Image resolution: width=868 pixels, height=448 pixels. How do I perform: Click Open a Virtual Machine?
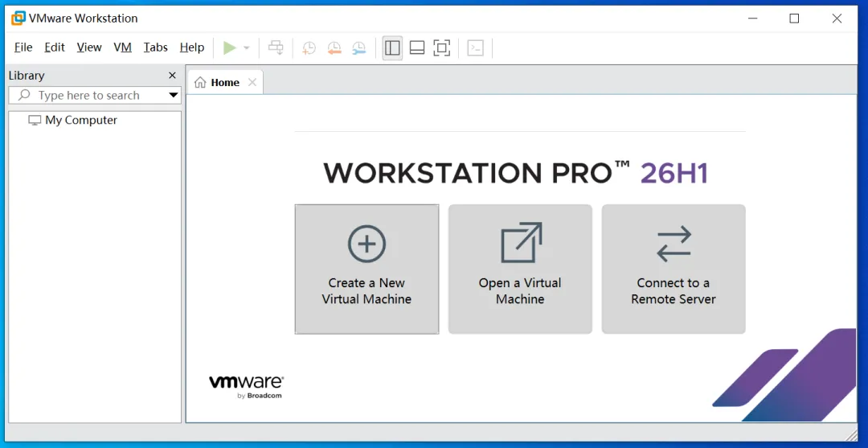[x=520, y=269]
